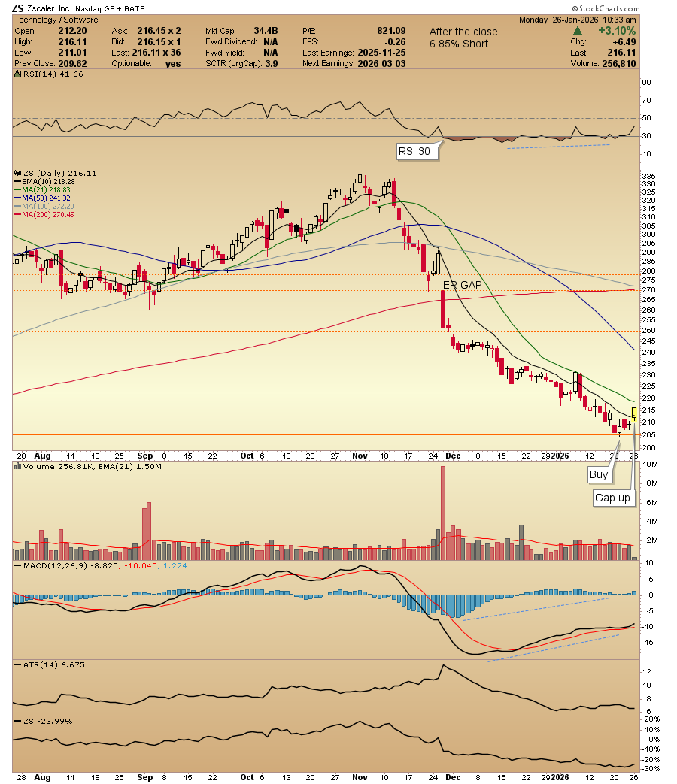Viewport: 677px width, 784px height.
Task: Click the 'Monday 26-Jan-2026 10:33 am' timestamp
Action: click(578, 20)
